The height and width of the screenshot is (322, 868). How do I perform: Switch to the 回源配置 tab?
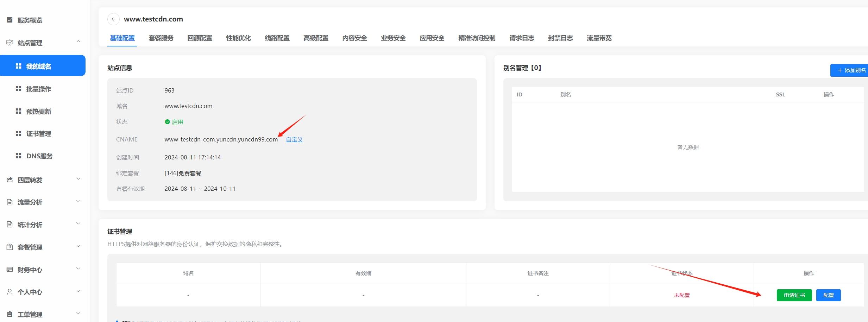coord(200,38)
